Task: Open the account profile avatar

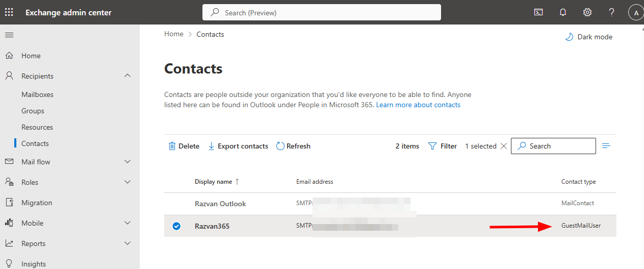Action: 635,12
